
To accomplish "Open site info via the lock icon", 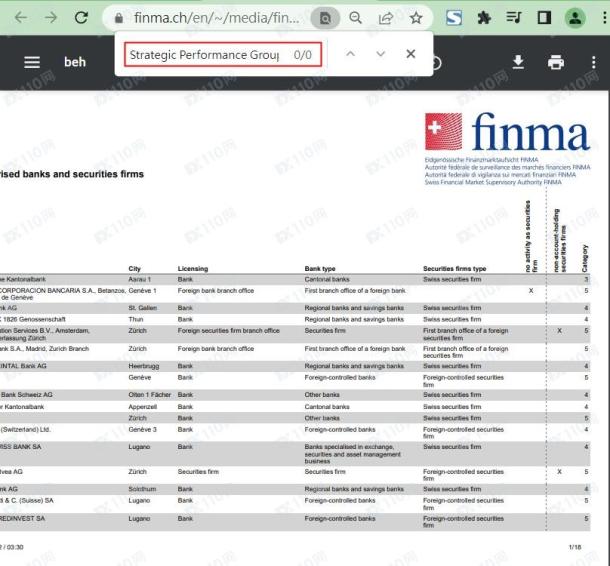I will 119,18.
